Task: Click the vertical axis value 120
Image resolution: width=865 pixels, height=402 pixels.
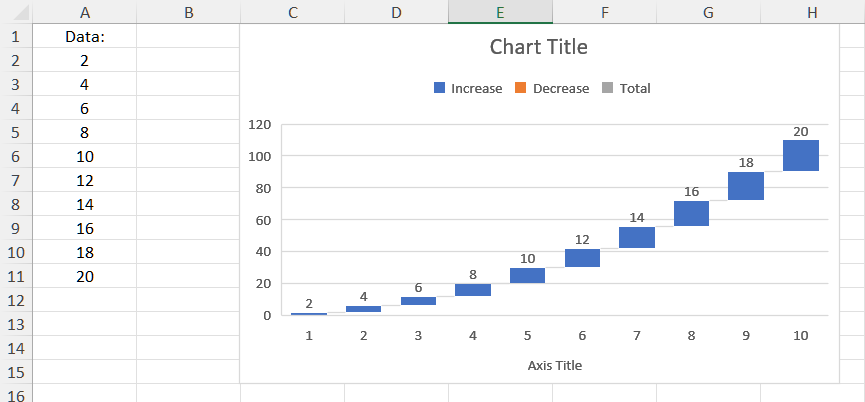Action: pyautogui.click(x=260, y=124)
